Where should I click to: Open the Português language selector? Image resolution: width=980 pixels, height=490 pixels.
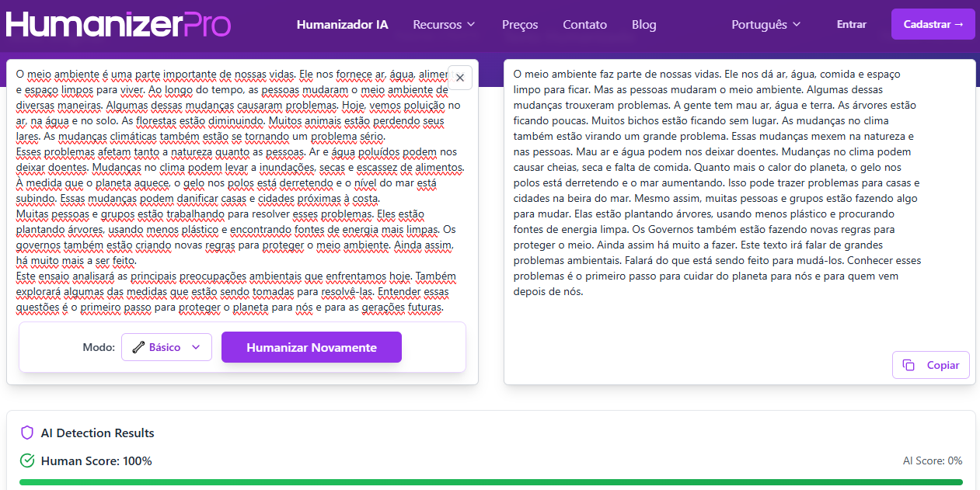pyautogui.click(x=766, y=25)
